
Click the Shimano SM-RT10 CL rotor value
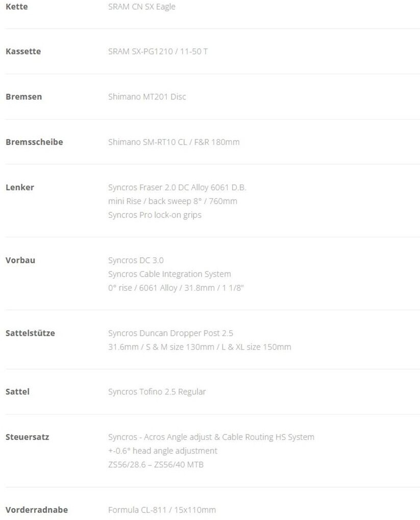[x=174, y=142]
